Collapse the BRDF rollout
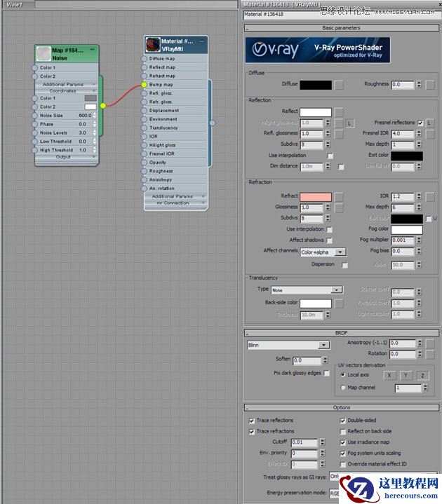442x504 pixels. (341, 333)
